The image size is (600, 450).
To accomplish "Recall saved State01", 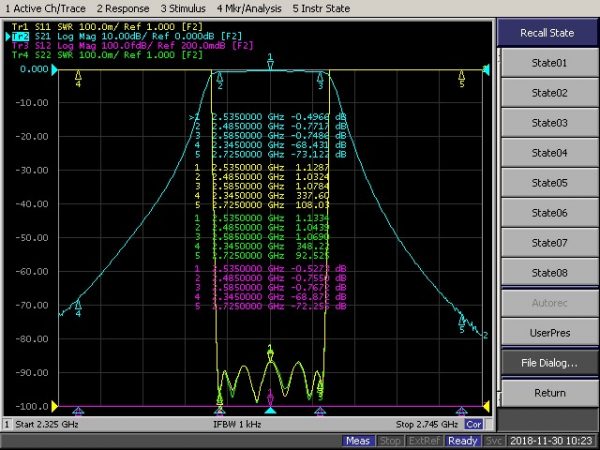I will [x=549, y=63].
